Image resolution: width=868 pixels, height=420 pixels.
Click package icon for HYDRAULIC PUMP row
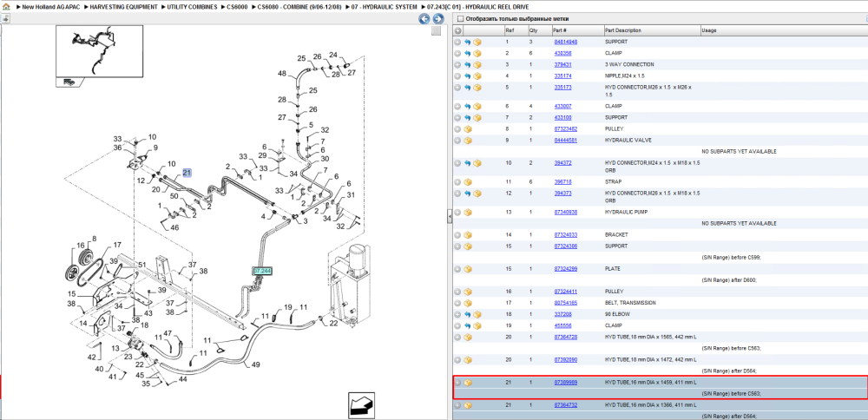468,213
